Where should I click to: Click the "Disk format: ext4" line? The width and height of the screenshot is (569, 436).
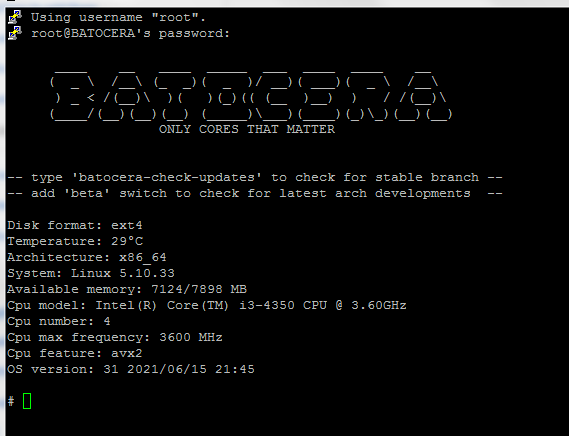(x=75, y=225)
